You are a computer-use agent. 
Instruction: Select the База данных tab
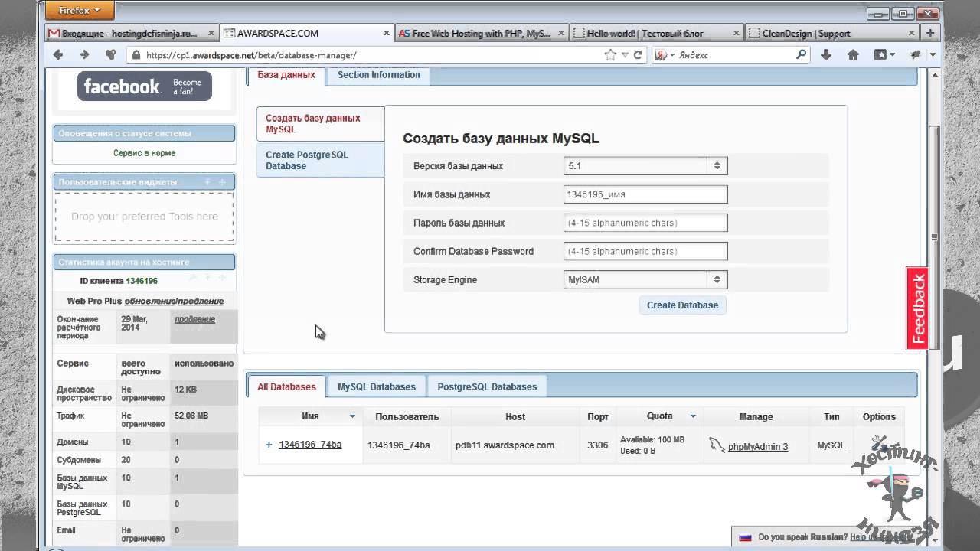coord(286,75)
